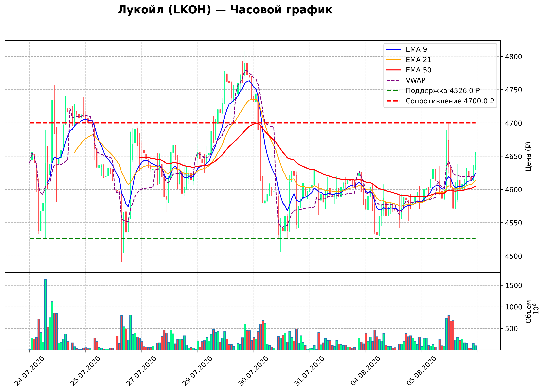Click the orange line swatch next to EMA 21
The width and height of the screenshot is (545, 392).
pyautogui.click(x=393, y=60)
